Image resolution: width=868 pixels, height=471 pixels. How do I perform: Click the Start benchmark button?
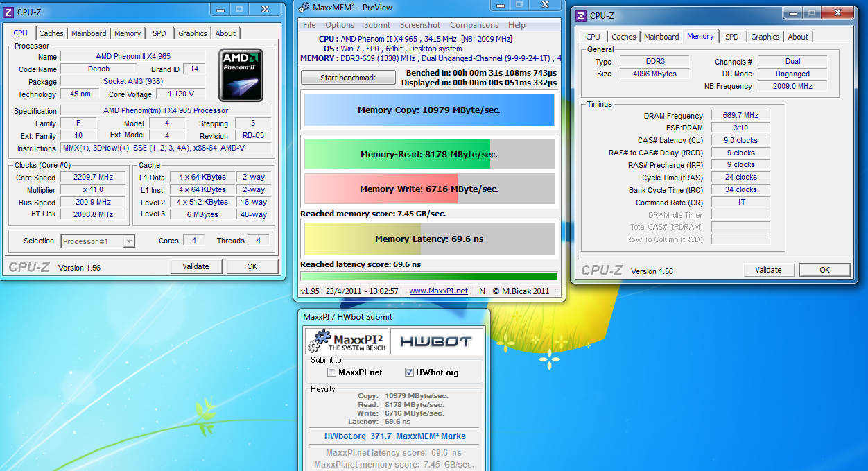(x=348, y=78)
